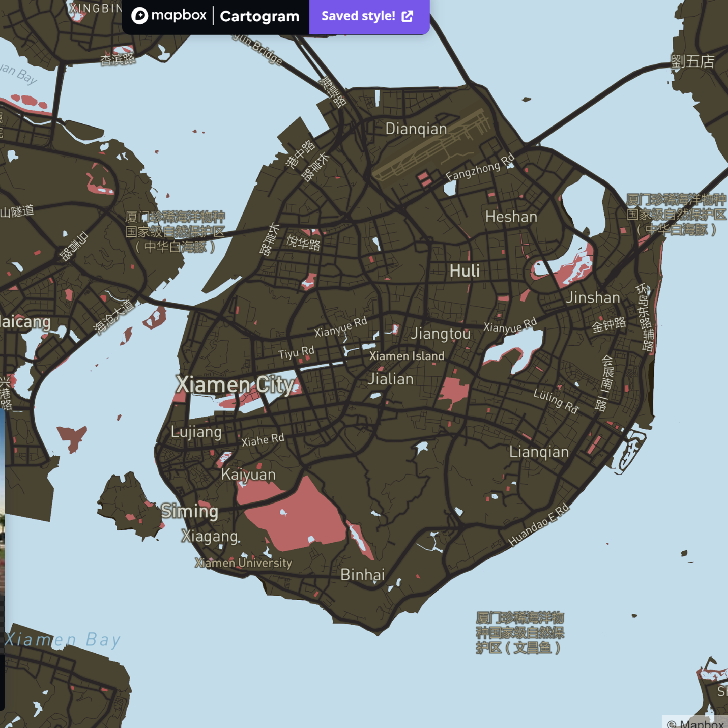Select the Huli district label

[x=464, y=271]
